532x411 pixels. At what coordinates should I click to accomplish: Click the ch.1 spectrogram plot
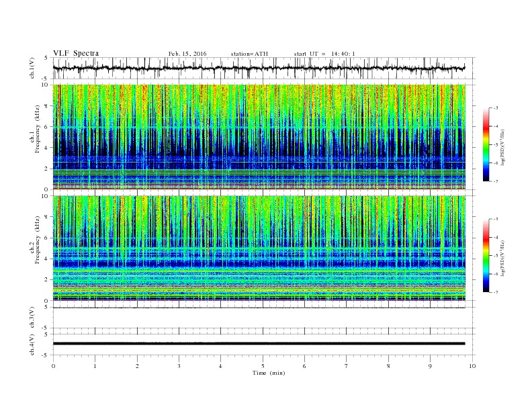259,137
